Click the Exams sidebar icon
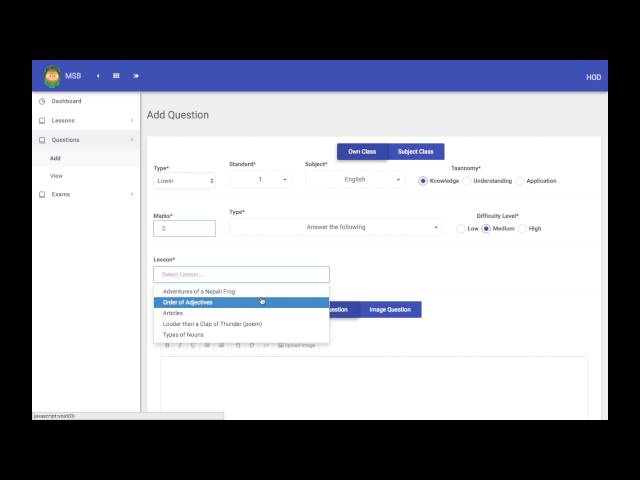This screenshot has width=640, height=480. click(x=42, y=194)
